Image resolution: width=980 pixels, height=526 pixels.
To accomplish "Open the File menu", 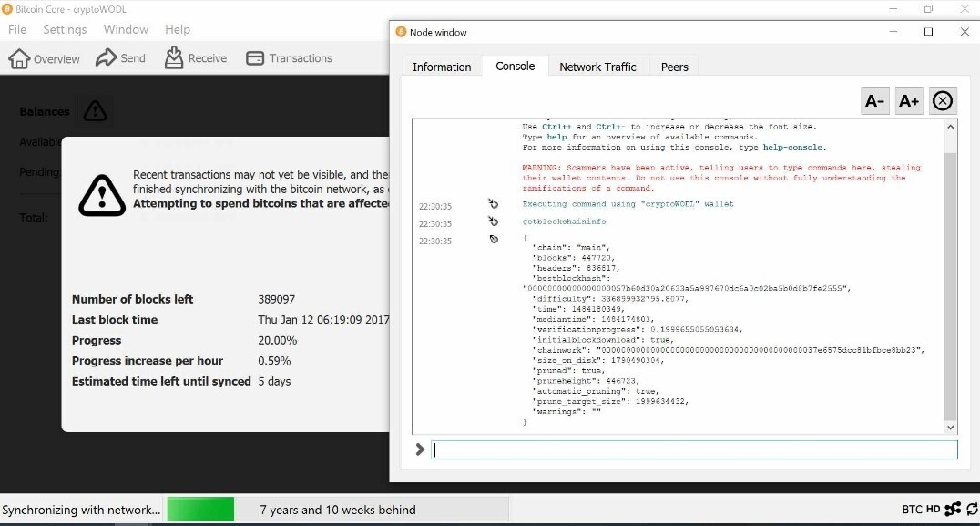I will click(x=17, y=29).
